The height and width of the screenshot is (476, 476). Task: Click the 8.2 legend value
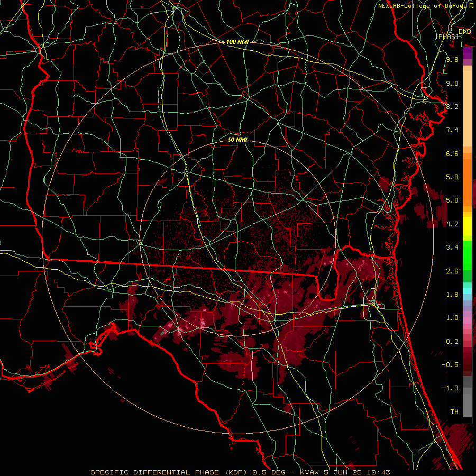(452, 106)
